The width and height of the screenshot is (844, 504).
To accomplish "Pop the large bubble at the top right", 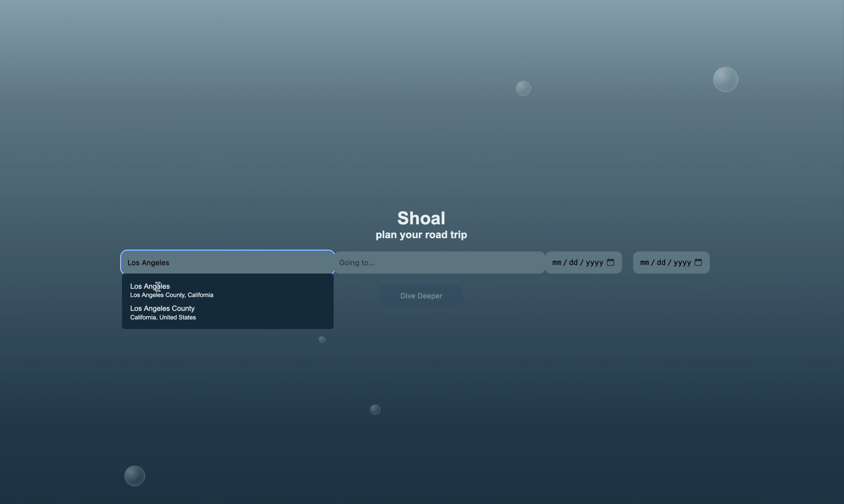I will [x=725, y=80].
